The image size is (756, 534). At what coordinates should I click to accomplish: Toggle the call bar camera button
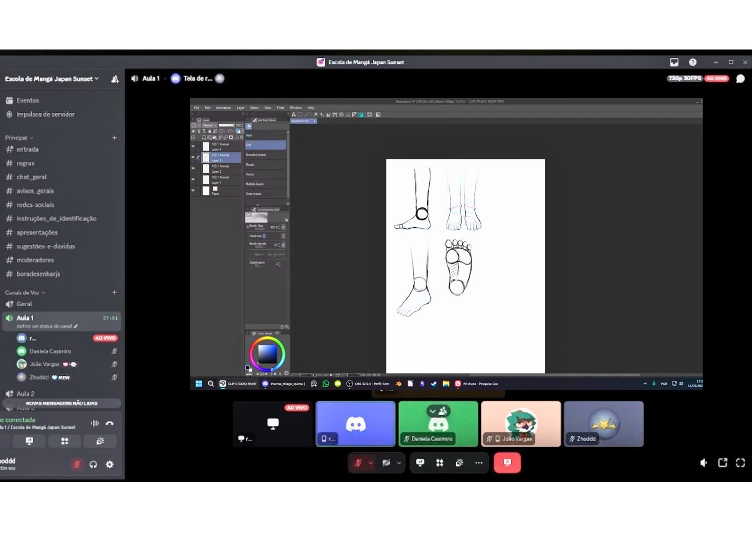386,463
